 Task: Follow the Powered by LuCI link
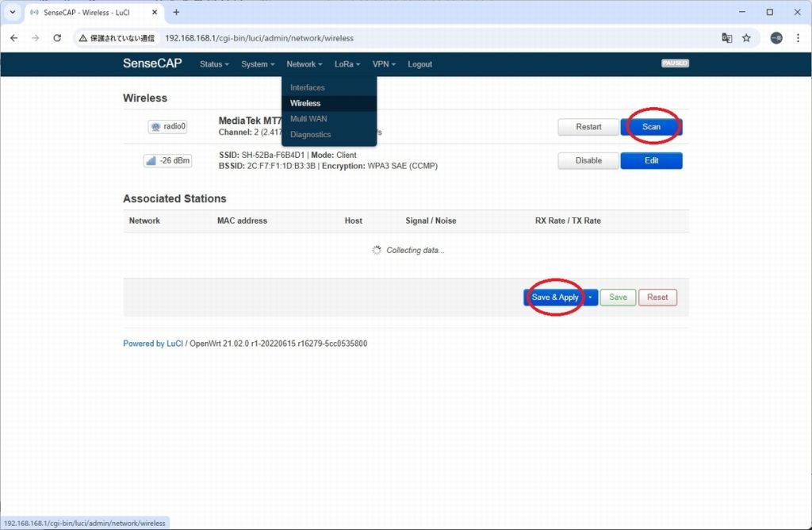[x=153, y=344]
